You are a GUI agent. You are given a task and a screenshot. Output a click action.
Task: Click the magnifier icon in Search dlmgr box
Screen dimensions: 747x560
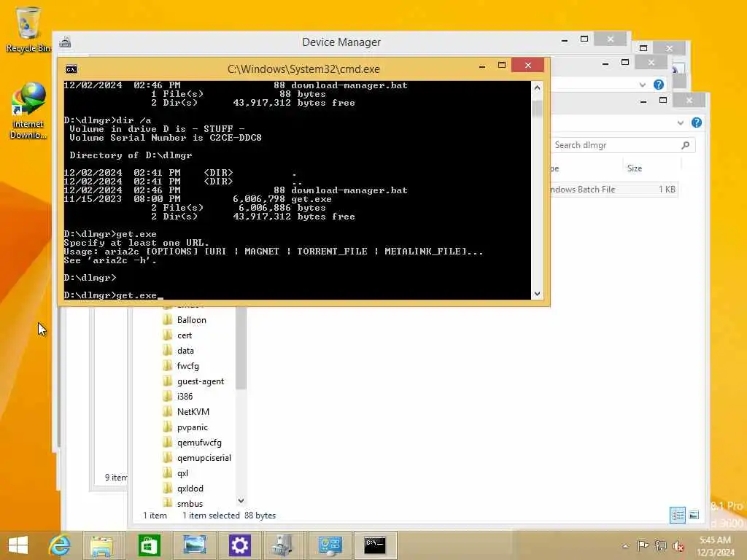[x=686, y=145]
